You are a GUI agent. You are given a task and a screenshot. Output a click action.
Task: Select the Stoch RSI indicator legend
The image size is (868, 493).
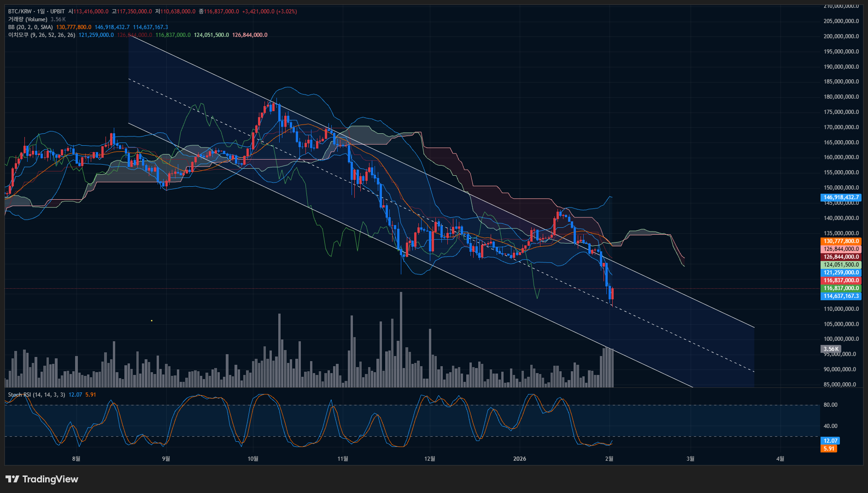[x=36, y=395]
